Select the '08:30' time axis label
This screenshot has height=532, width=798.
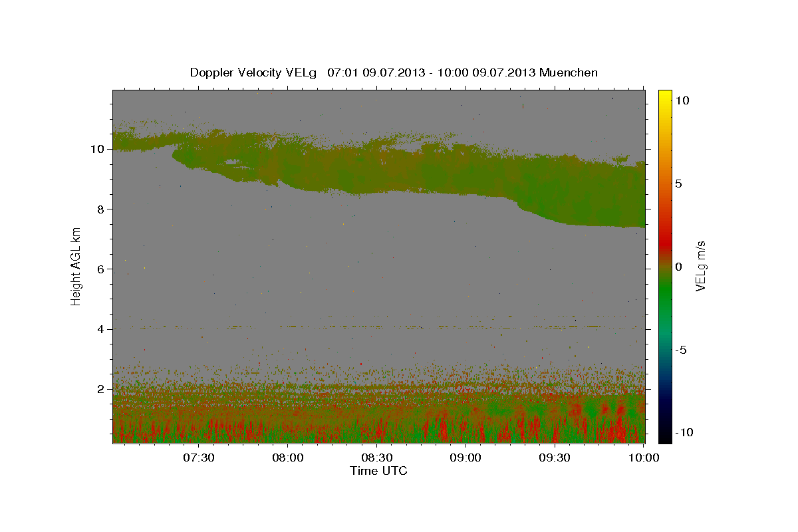coord(377,458)
